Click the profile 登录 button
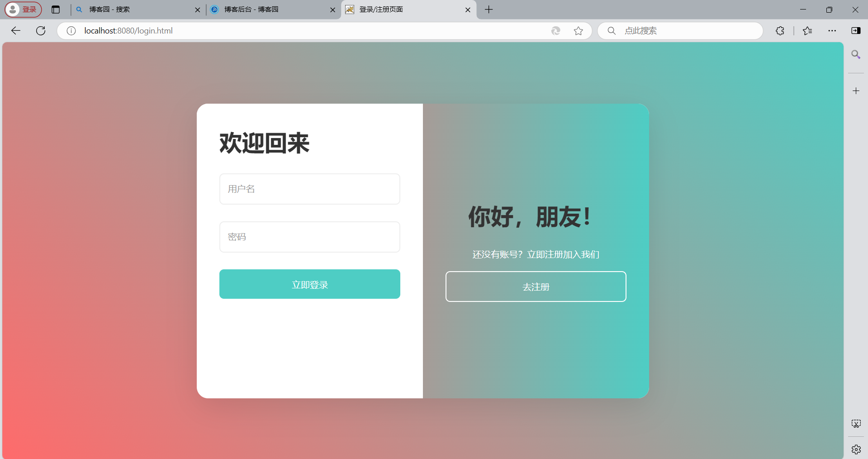The width and height of the screenshot is (868, 459). click(23, 10)
